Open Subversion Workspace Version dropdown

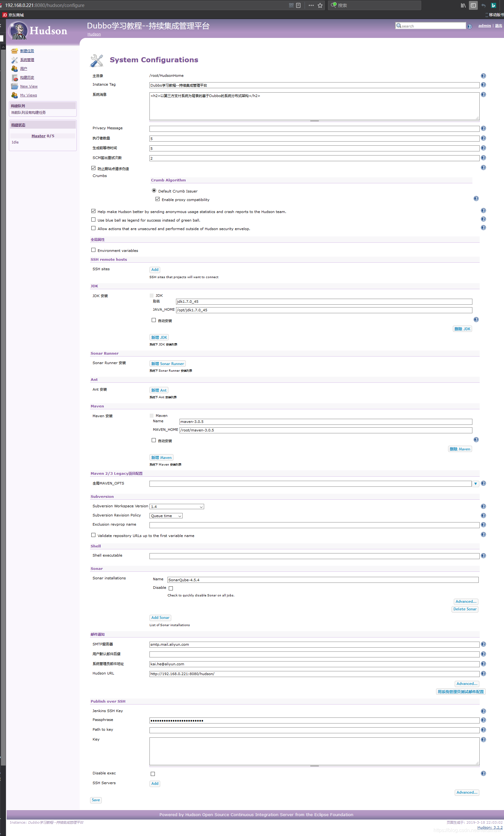[x=177, y=507]
